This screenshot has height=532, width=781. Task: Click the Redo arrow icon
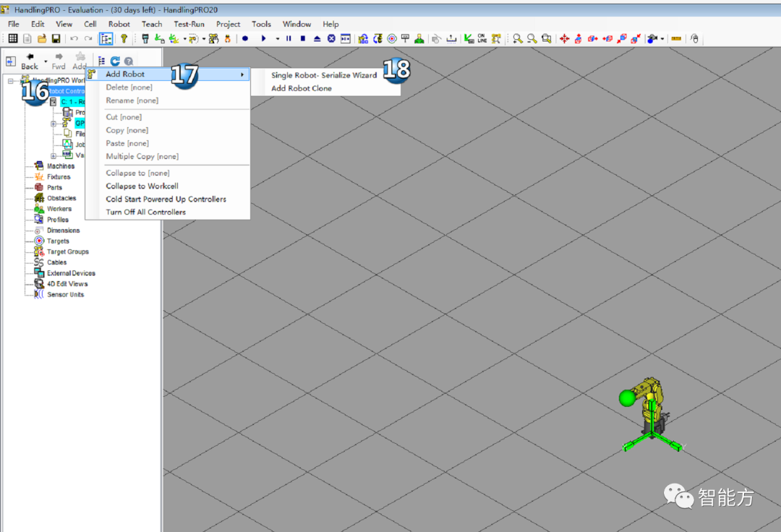tap(88, 38)
